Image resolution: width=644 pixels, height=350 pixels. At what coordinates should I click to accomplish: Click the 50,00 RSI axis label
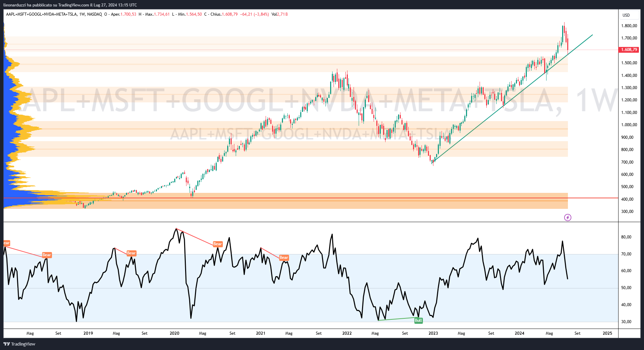[x=626, y=288]
